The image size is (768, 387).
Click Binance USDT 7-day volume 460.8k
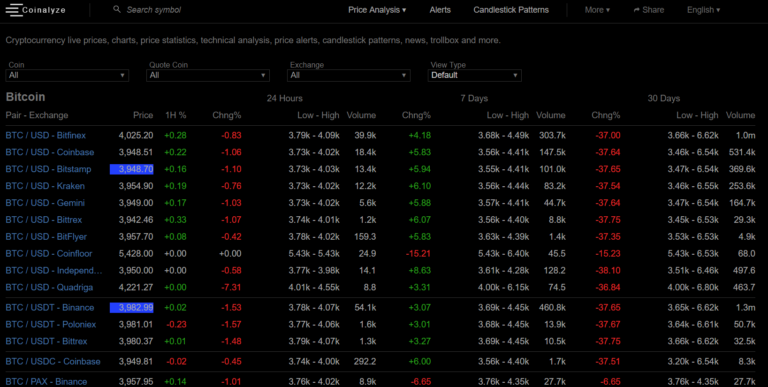pos(552,308)
